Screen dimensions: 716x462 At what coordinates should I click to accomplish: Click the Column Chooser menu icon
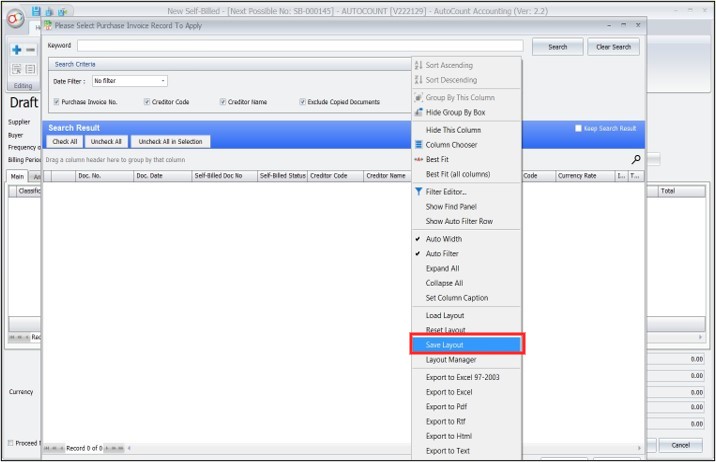click(x=418, y=145)
